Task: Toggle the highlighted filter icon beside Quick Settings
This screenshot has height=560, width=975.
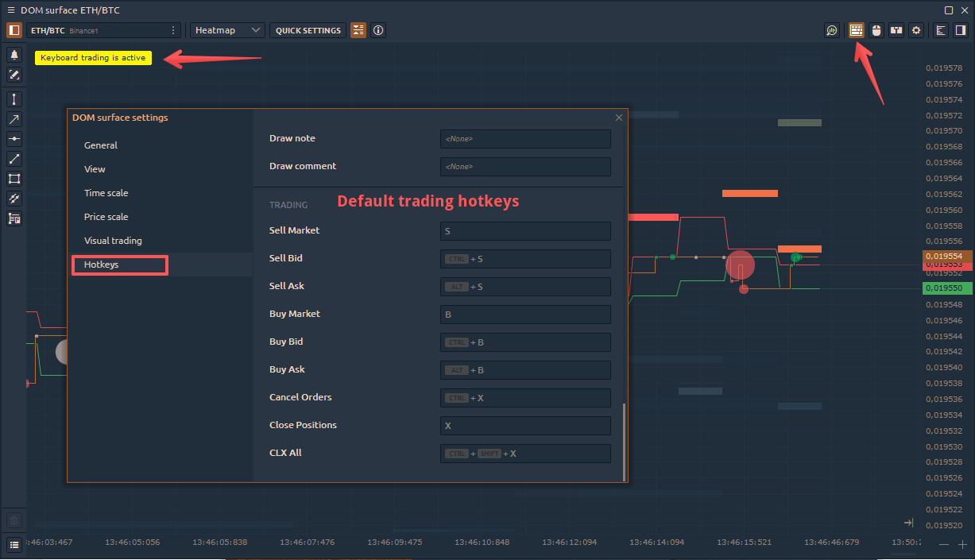Action: (358, 30)
